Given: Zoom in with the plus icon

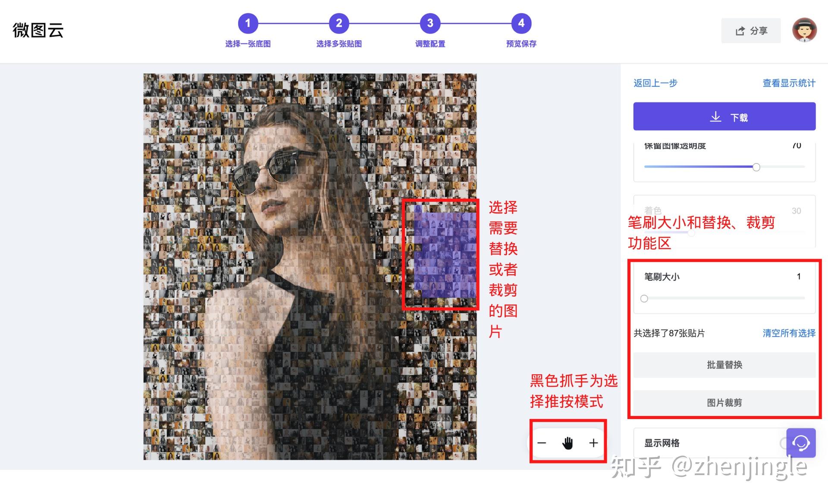Looking at the screenshot, I should coord(593,442).
